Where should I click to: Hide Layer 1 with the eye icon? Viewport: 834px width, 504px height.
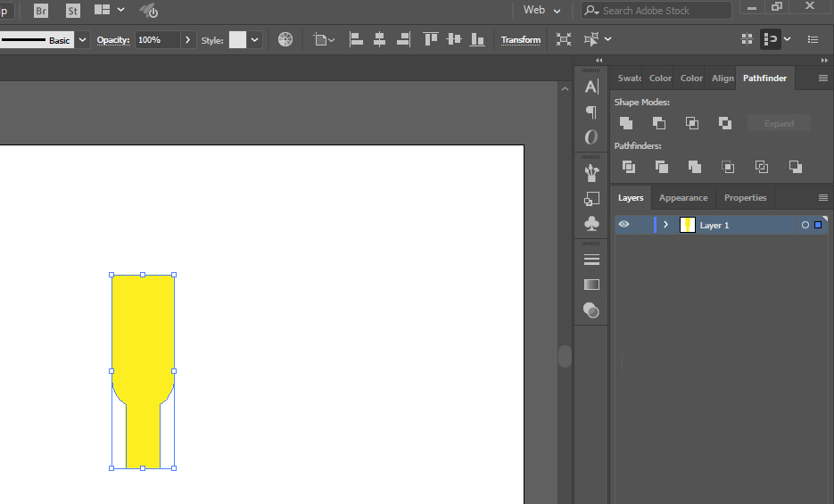[x=623, y=225]
